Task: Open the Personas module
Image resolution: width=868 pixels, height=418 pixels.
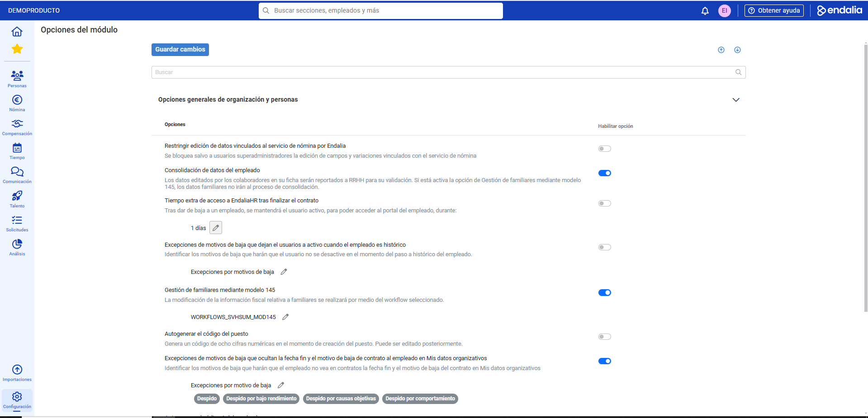Action: (x=17, y=79)
